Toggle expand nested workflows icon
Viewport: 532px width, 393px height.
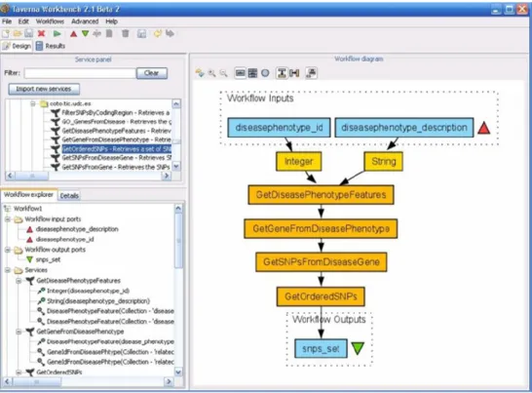312,73
